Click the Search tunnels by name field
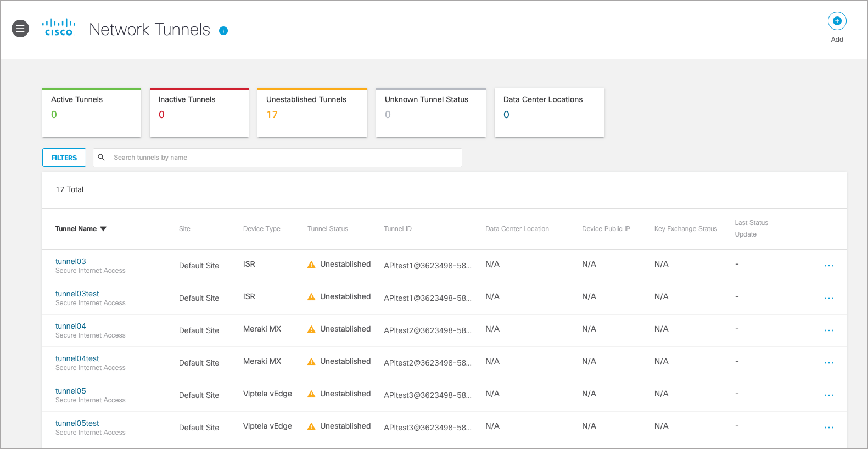Image resolution: width=868 pixels, height=449 pixels. pyautogui.click(x=277, y=158)
